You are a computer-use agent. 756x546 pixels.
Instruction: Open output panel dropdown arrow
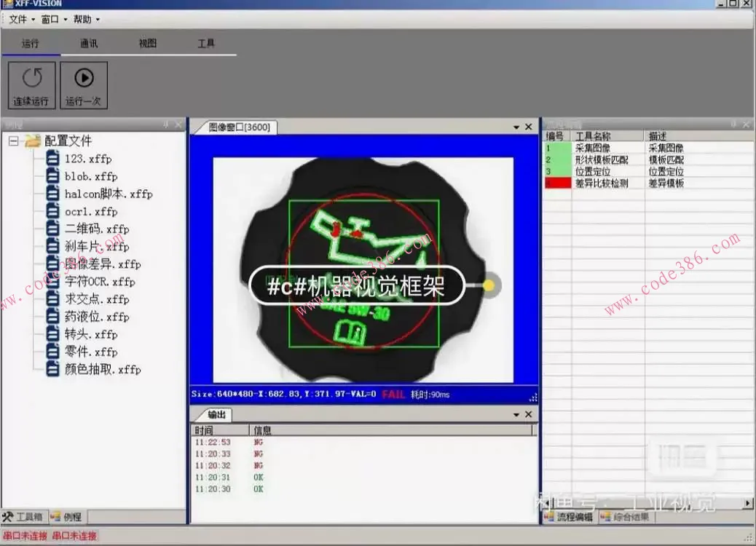pyautogui.click(x=516, y=414)
